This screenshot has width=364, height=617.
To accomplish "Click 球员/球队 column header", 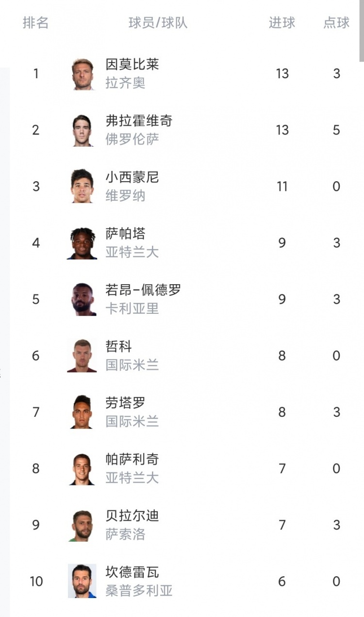I will point(158,22).
